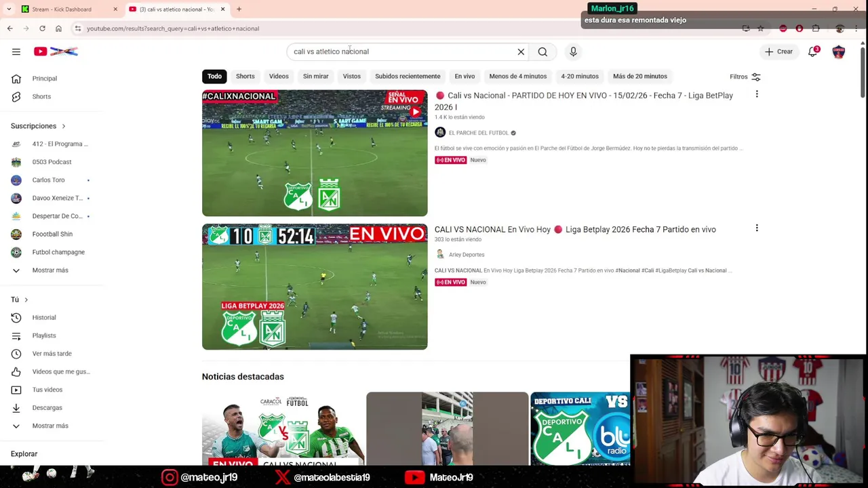868x488 pixels.
Task: Open the Chrome tab search dropdown
Action: tap(9, 9)
